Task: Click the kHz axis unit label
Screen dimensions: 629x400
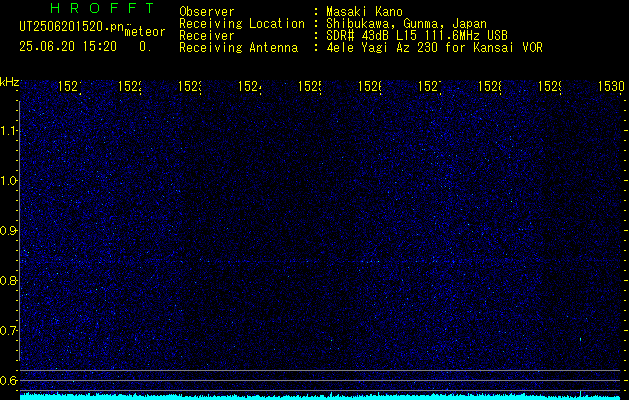Action: (9, 82)
